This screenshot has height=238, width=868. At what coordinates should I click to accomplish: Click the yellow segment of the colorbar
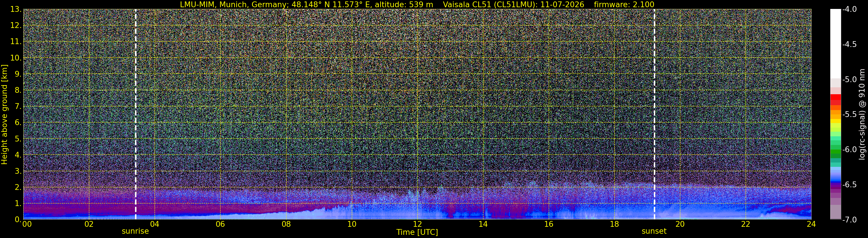[836, 121]
